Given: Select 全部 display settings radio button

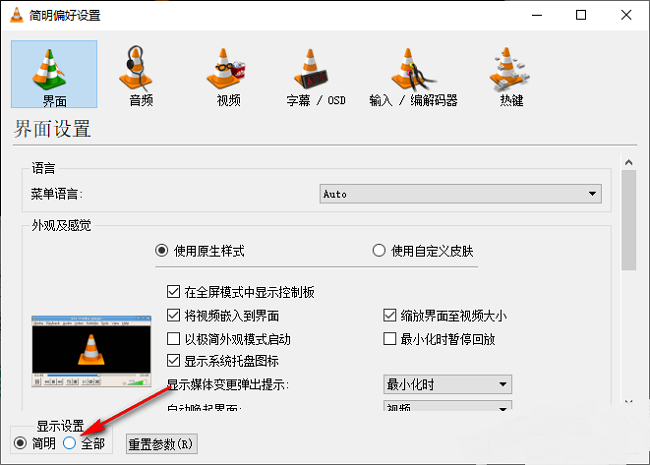Looking at the screenshot, I should pyautogui.click(x=69, y=443).
